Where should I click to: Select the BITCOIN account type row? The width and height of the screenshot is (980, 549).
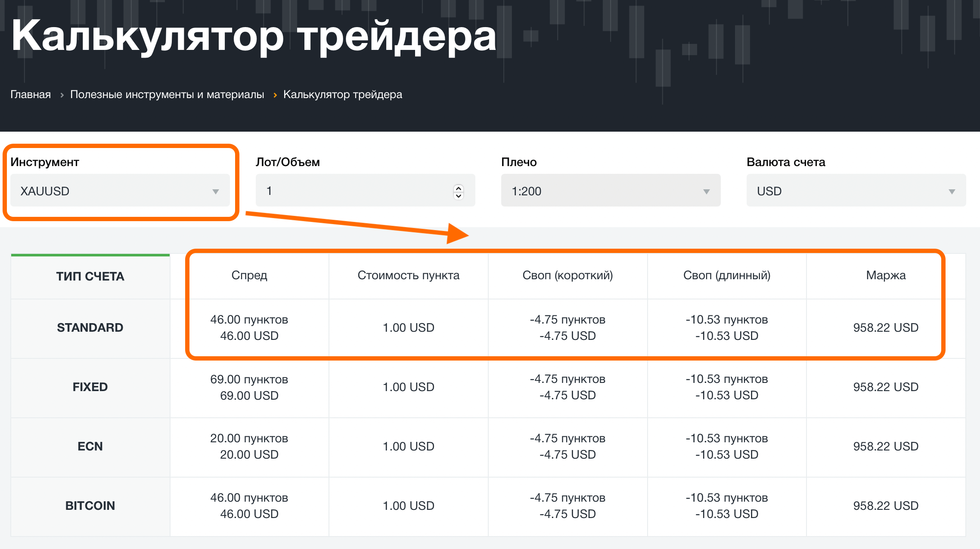(x=90, y=506)
